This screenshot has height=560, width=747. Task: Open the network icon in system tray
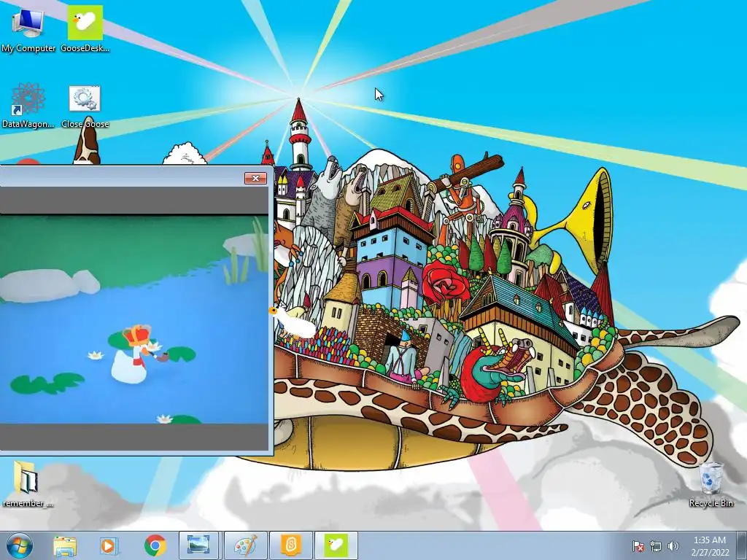656,546
